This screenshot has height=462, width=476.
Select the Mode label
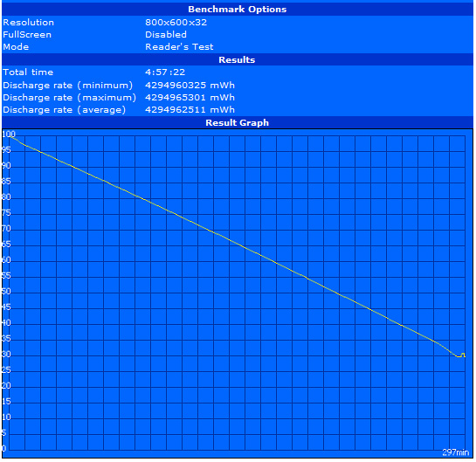[x=16, y=47]
